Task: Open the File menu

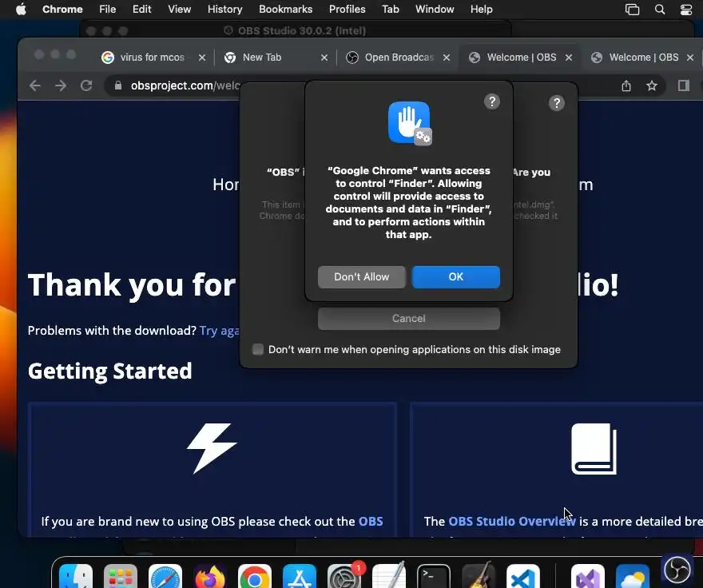Action: (108, 9)
